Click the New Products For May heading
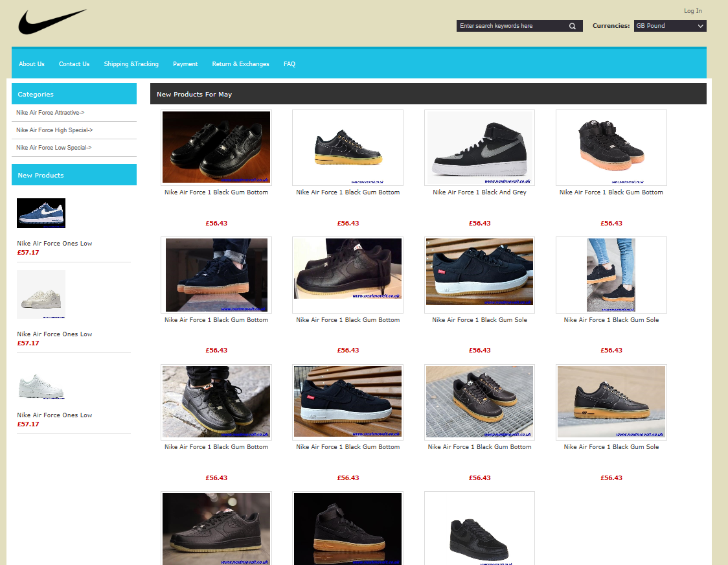728x565 pixels. 194,95
